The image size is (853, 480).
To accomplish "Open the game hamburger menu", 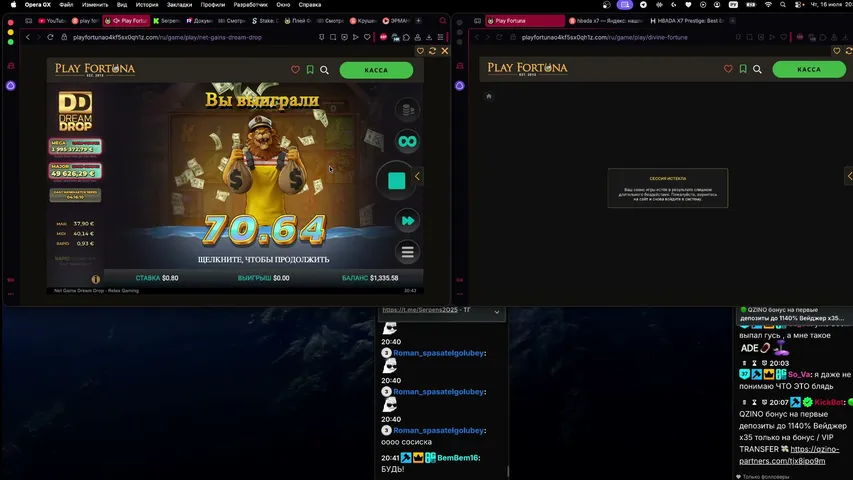I will point(407,252).
